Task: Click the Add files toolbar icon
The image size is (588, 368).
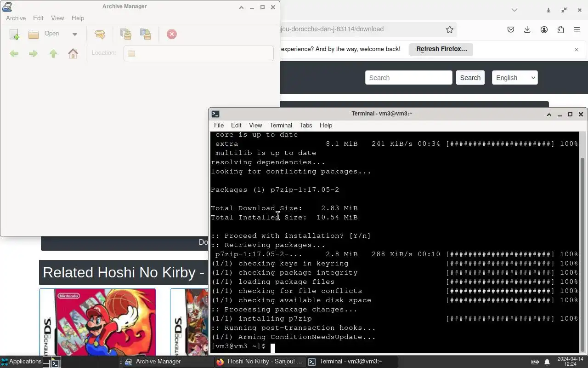Action: (125, 34)
